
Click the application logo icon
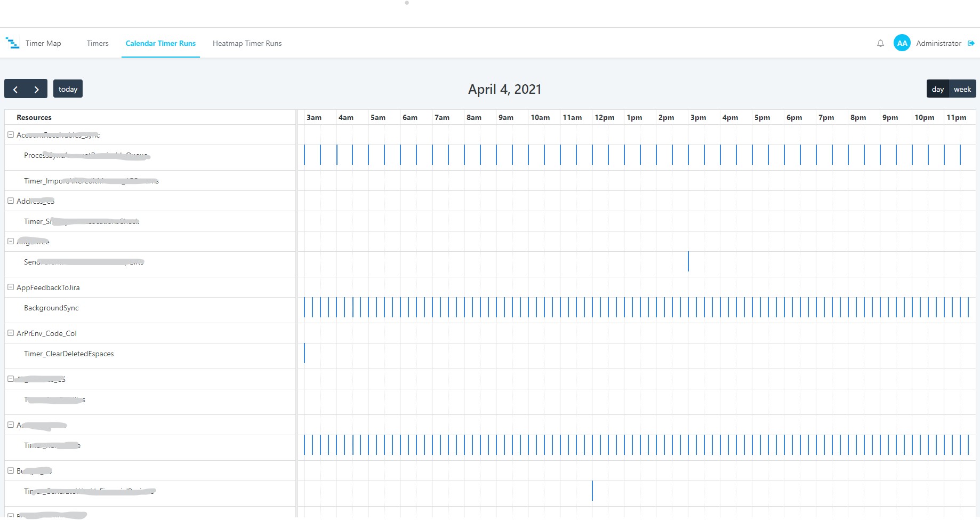[x=12, y=43]
